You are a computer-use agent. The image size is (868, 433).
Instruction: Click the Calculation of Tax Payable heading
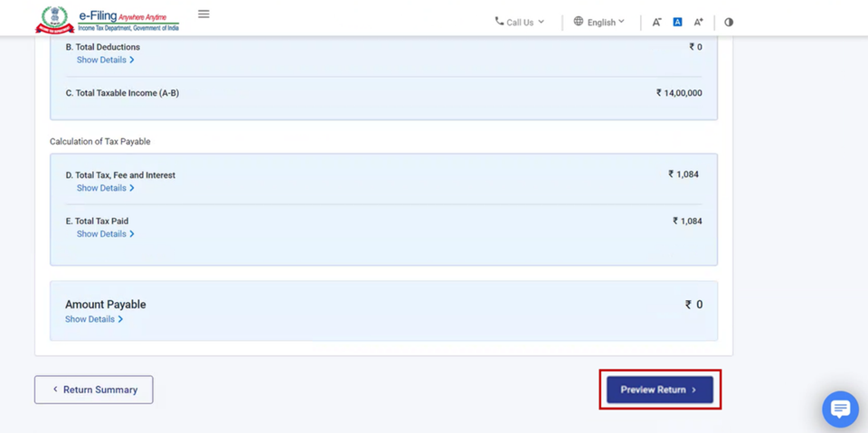click(100, 141)
